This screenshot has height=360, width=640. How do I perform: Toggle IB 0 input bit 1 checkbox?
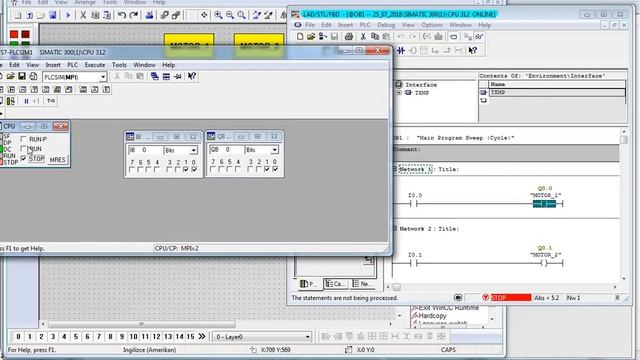click(x=186, y=169)
